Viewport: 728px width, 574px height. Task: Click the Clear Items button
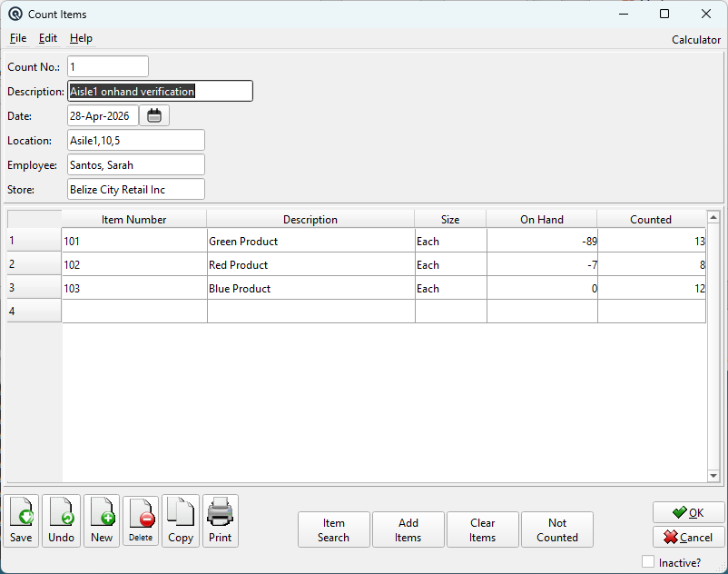(482, 529)
